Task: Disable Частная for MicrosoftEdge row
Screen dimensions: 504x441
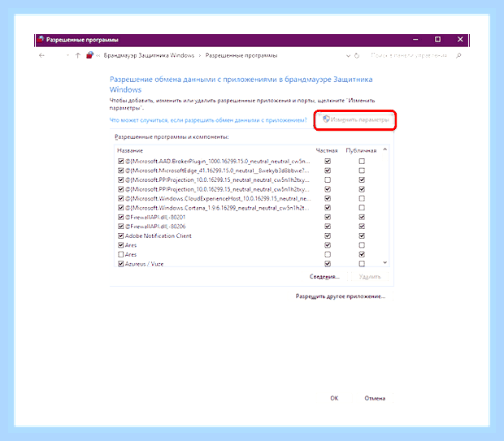Action: [x=328, y=171]
